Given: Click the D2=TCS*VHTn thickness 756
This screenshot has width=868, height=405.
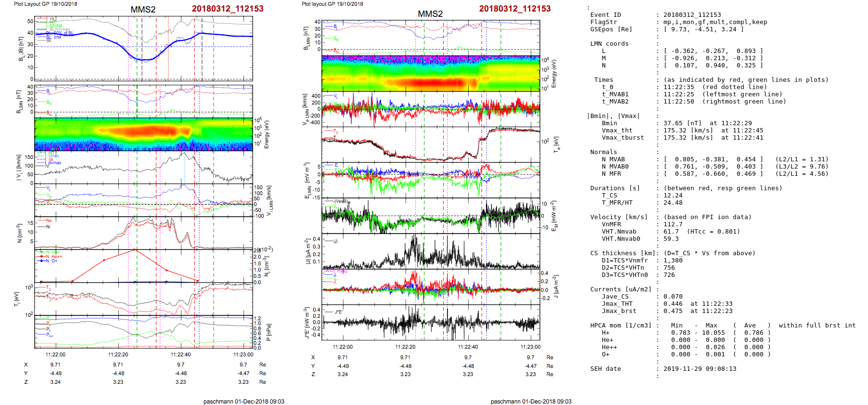Looking at the screenshot, I should [669, 268].
